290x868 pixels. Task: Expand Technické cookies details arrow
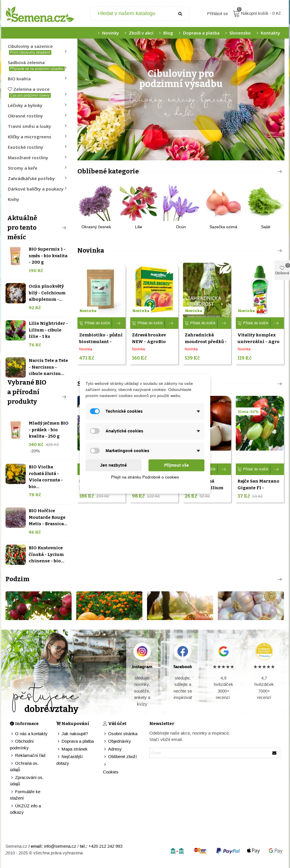pos(198,412)
